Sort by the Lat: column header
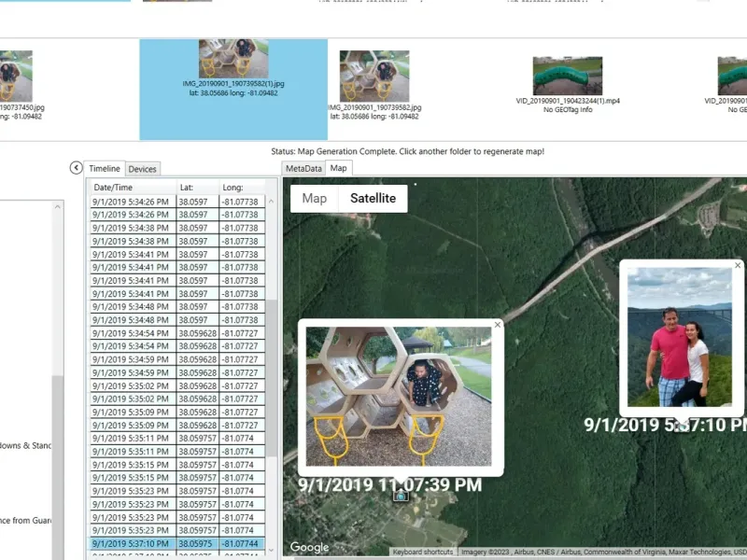This screenshot has height=560, width=747. [198, 188]
